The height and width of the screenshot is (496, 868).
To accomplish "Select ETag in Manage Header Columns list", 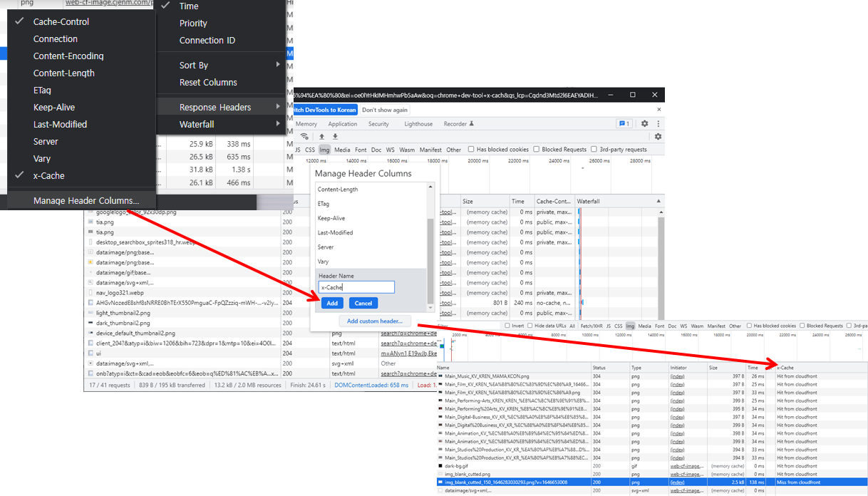I will pyautogui.click(x=371, y=204).
